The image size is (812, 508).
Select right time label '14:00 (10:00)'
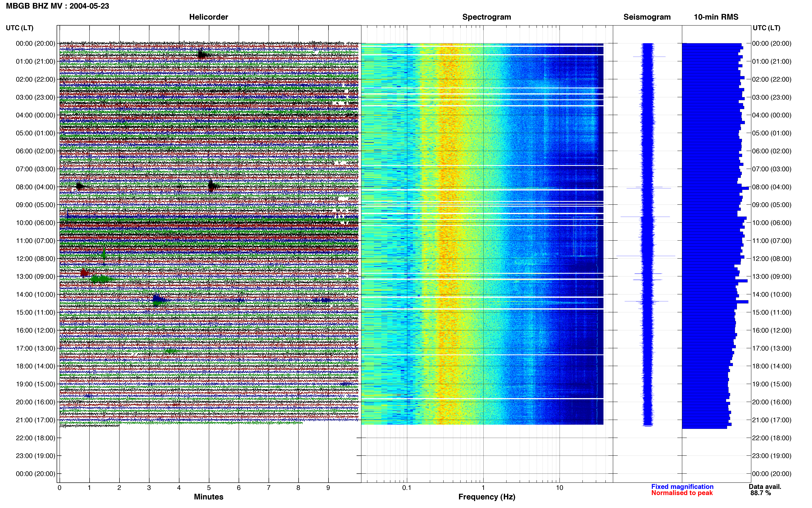pyautogui.click(x=772, y=294)
